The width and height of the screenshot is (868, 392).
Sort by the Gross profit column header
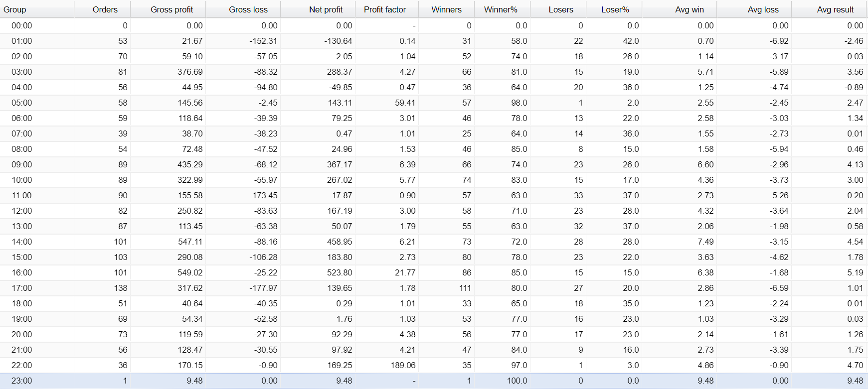(x=168, y=9)
